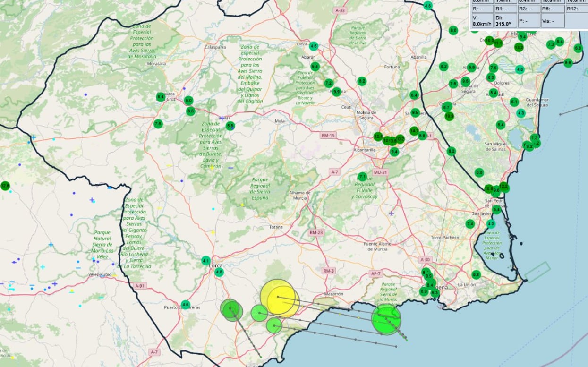The width and height of the screenshot is (588, 367).
Task: Select the 14.7 station marker near Murcia
Action: click(x=414, y=131)
